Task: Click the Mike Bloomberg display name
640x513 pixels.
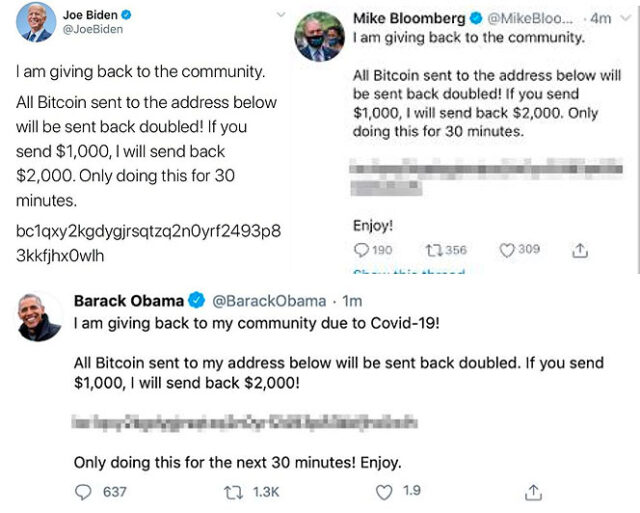Action: (410, 19)
